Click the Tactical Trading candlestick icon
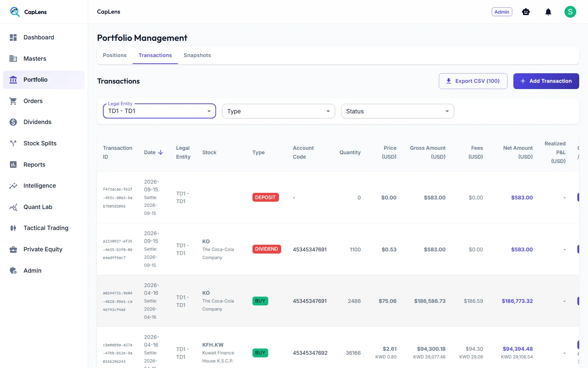588x368 pixels. point(13,228)
